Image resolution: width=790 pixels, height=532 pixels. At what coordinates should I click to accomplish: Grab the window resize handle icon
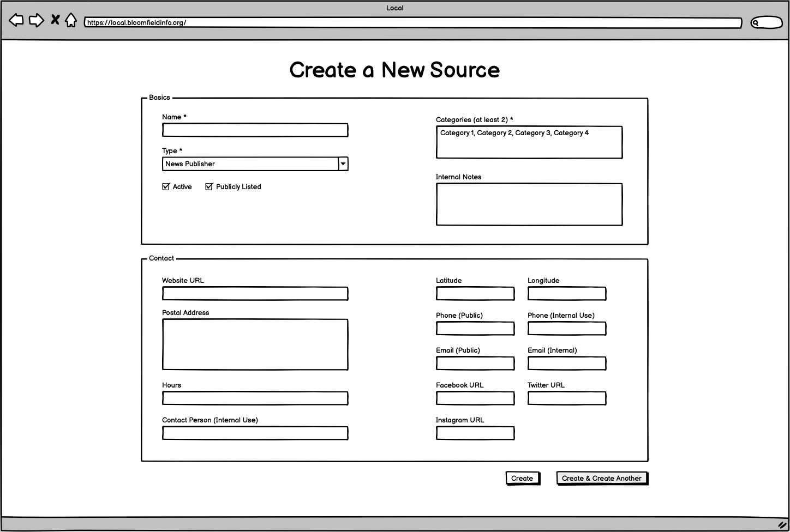pyautogui.click(x=782, y=524)
